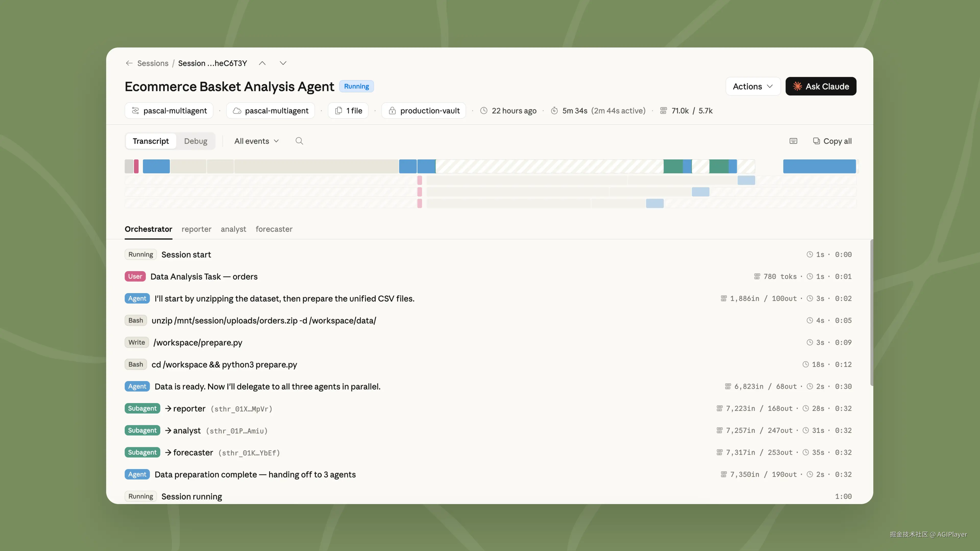Click the search magnifier icon

click(x=299, y=141)
